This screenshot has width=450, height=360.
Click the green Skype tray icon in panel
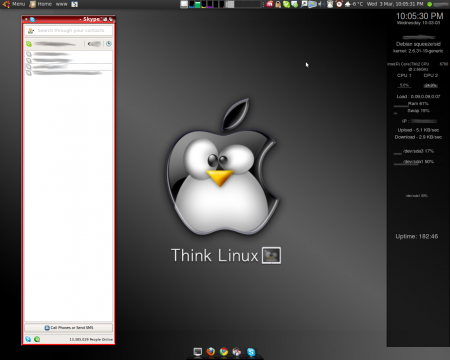click(x=286, y=4)
